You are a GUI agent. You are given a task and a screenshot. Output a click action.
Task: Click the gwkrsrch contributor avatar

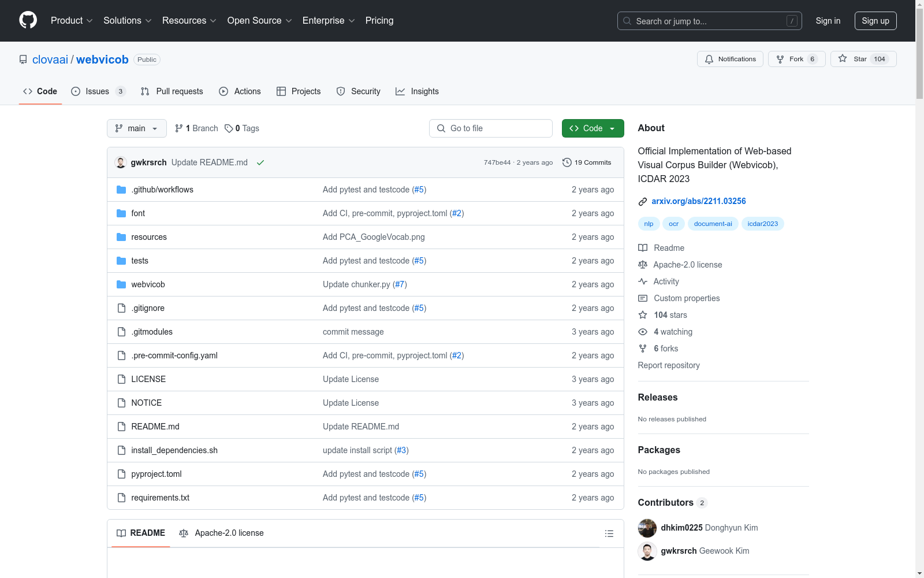coord(647,551)
